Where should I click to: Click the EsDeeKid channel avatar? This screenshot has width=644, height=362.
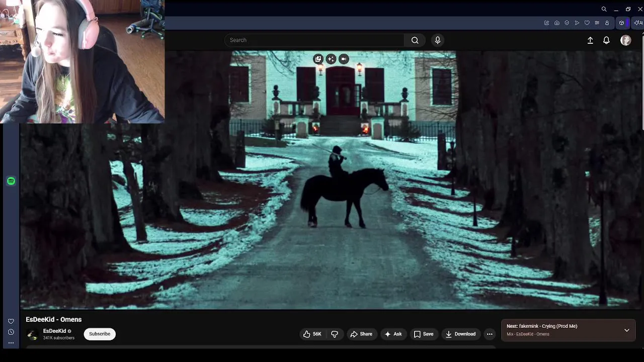[x=32, y=334]
